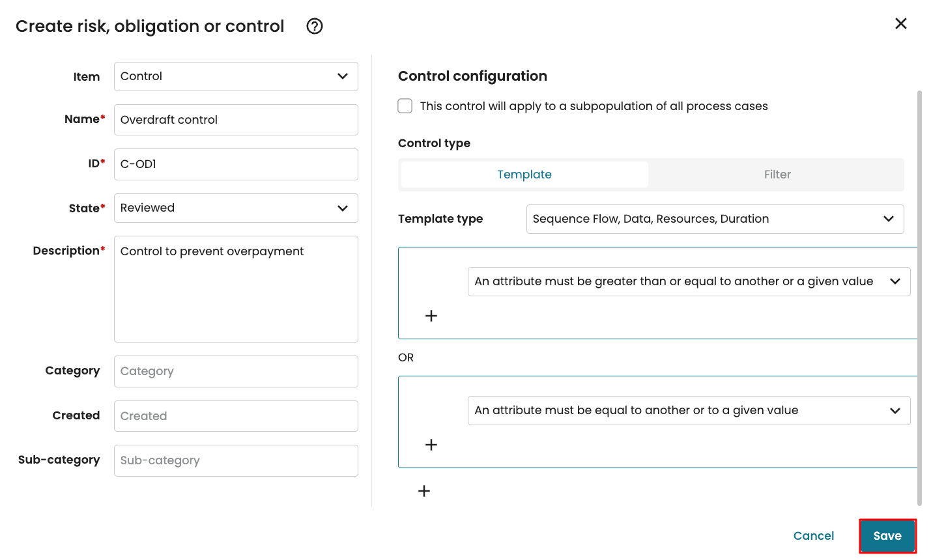Focus the Name field with Overdraft control
931x560 pixels.
click(x=236, y=120)
